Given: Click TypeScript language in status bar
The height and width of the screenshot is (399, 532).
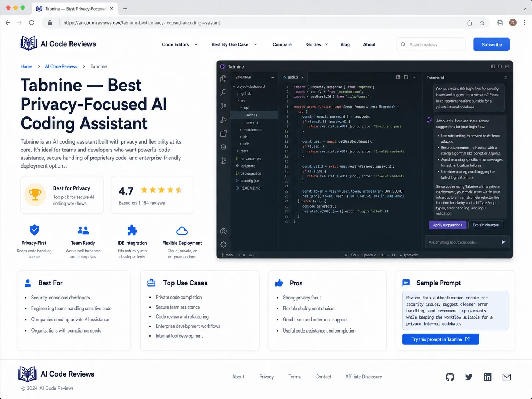Looking at the screenshot, I should click(409, 255).
